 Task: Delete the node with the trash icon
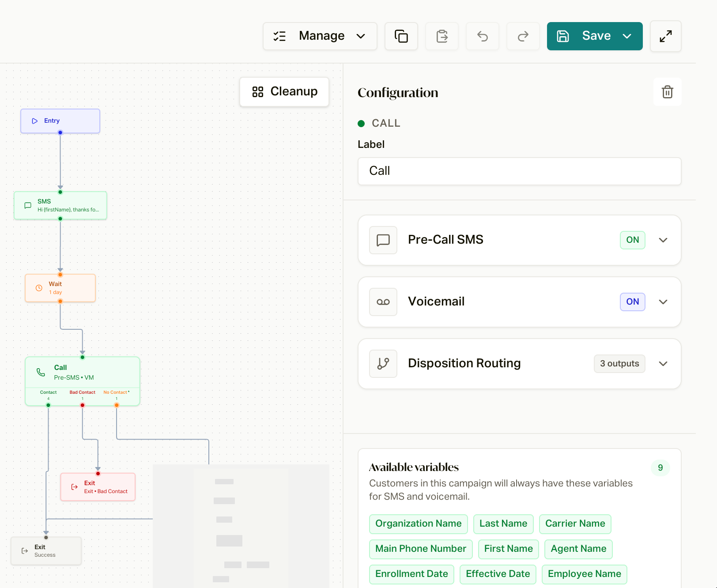pyautogui.click(x=668, y=92)
